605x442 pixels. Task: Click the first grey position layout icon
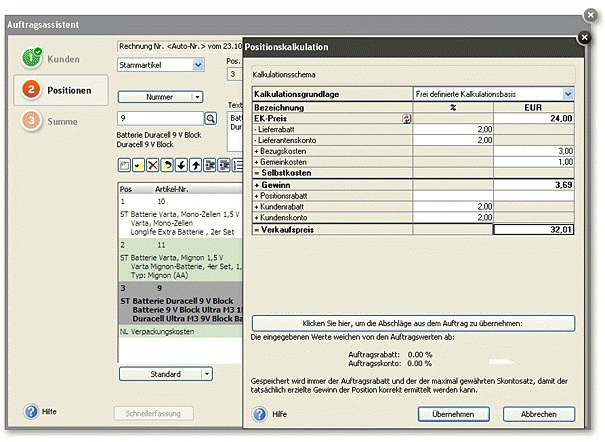click(210, 165)
